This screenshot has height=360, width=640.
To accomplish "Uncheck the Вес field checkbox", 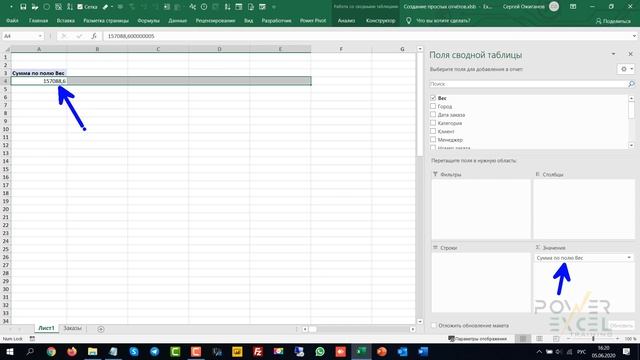I will click(433, 98).
